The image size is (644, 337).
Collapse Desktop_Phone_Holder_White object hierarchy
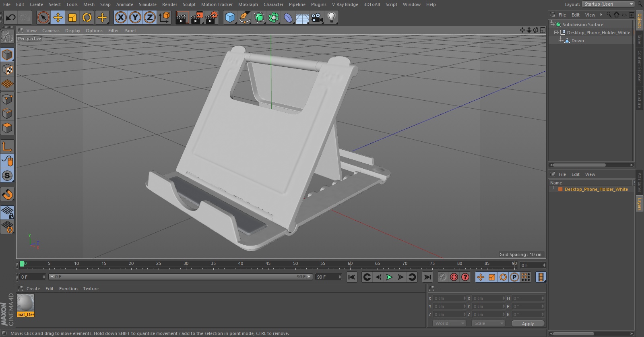tap(556, 33)
